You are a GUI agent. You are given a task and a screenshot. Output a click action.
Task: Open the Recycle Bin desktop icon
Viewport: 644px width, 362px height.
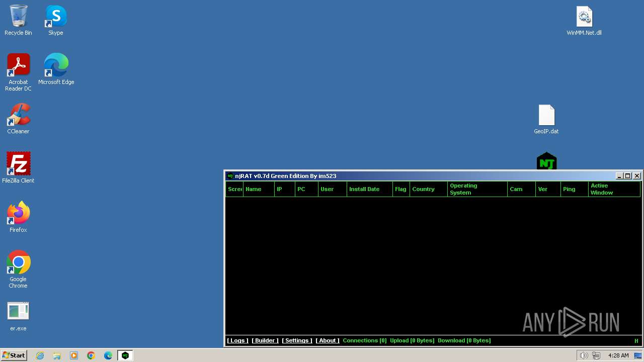point(18,20)
